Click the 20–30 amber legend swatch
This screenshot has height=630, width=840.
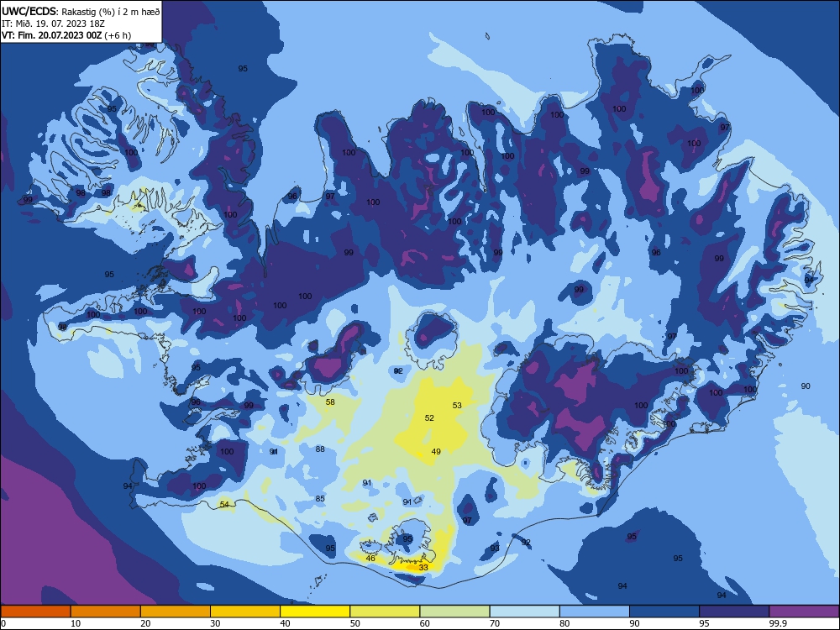(176, 612)
